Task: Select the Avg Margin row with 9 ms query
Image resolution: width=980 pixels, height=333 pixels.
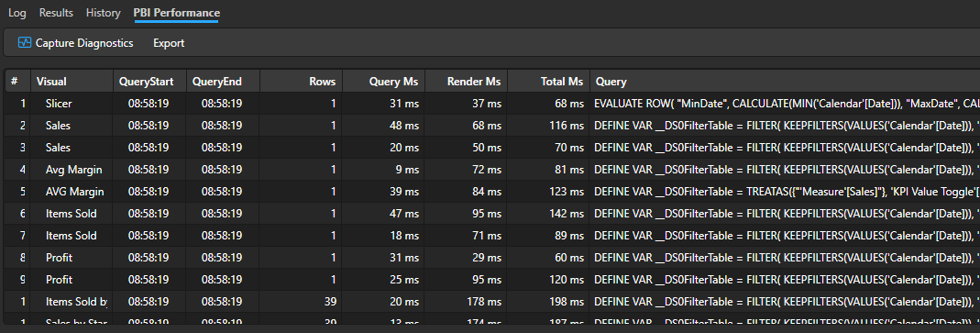Action: 492,170
